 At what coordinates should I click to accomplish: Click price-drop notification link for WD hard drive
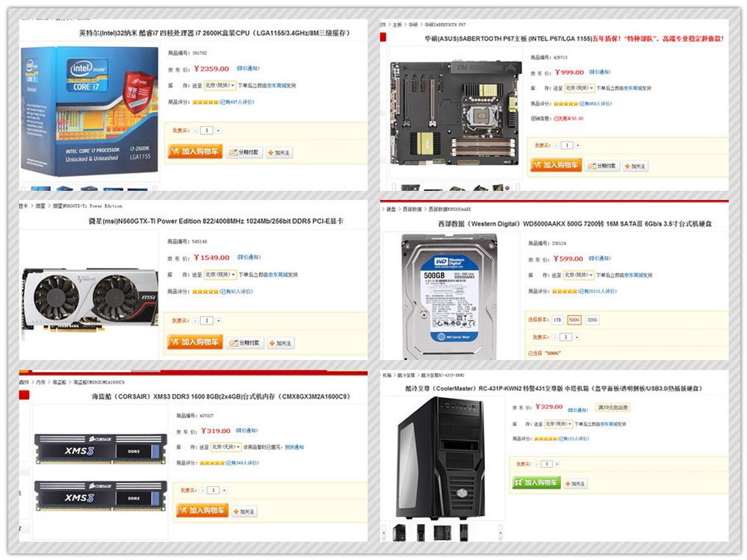click(599, 258)
